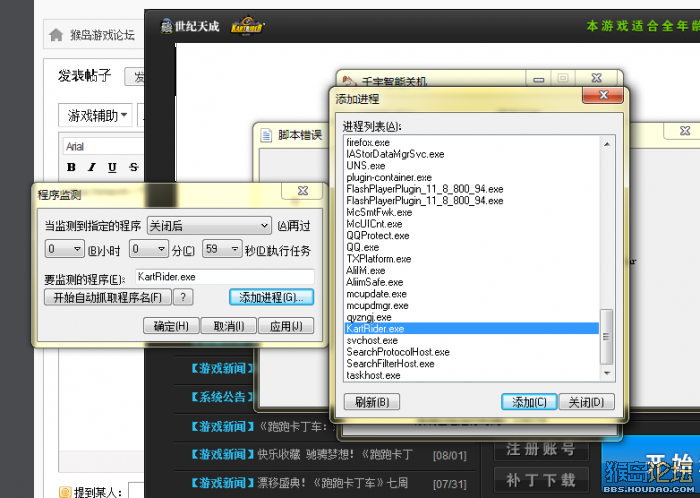The width and height of the screenshot is (700, 498).
Task: Close the 添加进程 dialog with X
Action: pyautogui.click(x=603, y=95)
